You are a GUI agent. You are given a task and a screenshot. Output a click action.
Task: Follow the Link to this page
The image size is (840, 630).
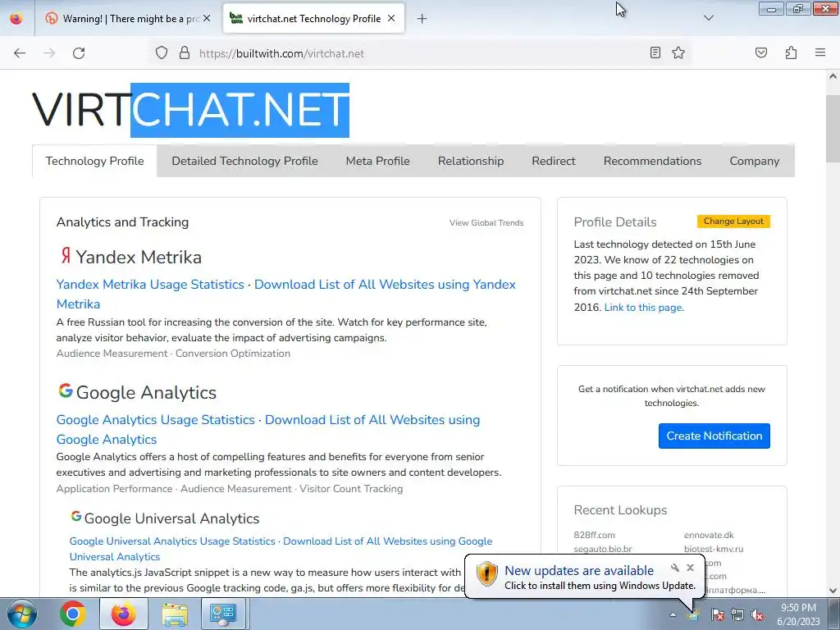pos(643,308)
